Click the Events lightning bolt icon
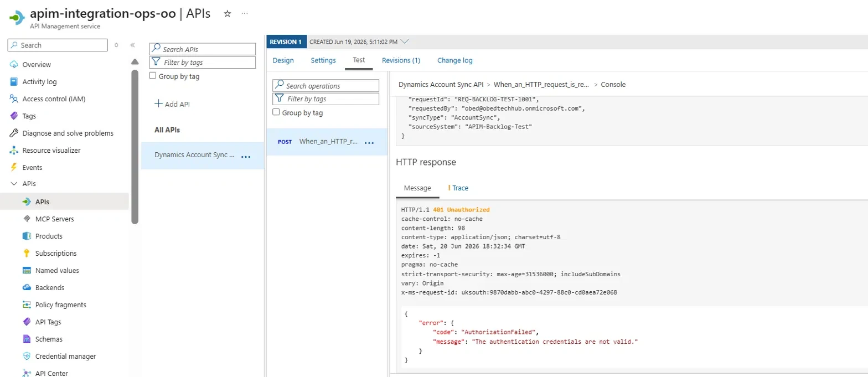The width and height of the screenshot is (868, 377). pos(14,168)
